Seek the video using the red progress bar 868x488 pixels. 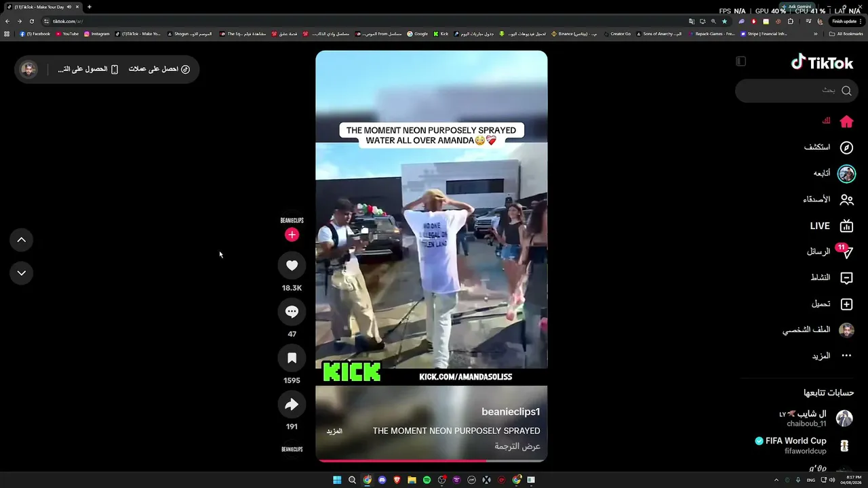[x=431, y=461]
